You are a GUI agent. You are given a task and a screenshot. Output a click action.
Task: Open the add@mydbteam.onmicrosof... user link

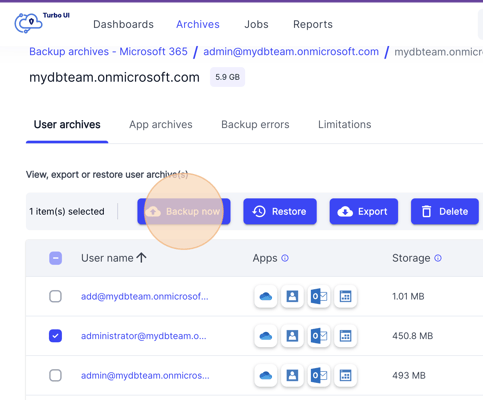pos(145,296)
